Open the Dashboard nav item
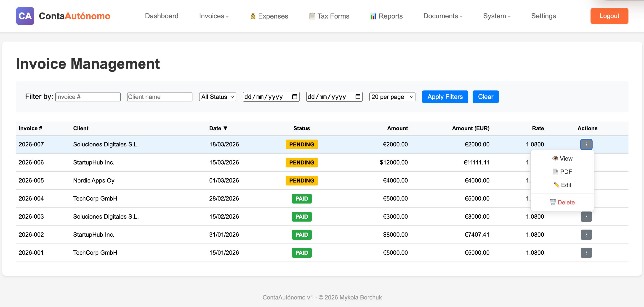The width and height of the screenshot is (644, 307). 162,16
